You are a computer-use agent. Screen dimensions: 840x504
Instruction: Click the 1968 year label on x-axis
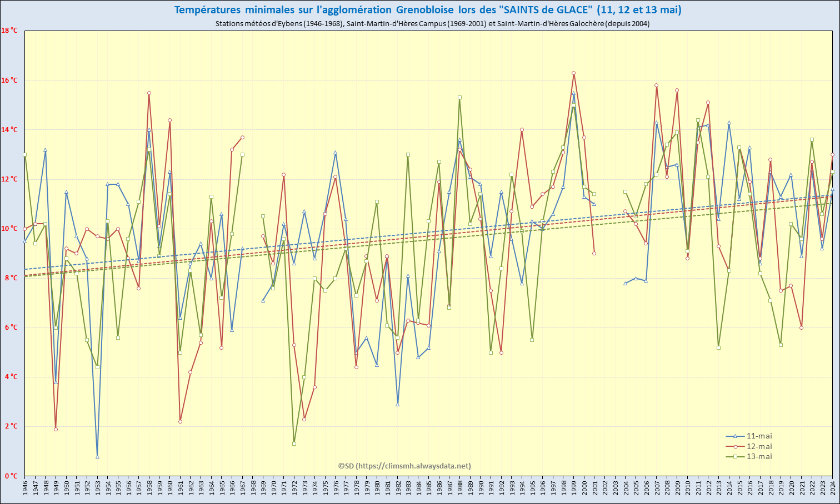(253, 488)
